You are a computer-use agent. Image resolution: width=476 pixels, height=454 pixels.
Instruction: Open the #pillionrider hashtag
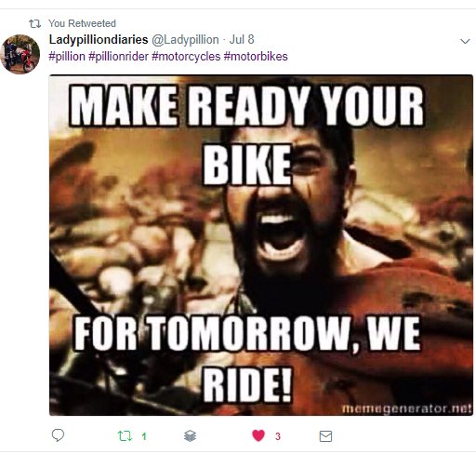pyautogui.click(x=118, y=57)
